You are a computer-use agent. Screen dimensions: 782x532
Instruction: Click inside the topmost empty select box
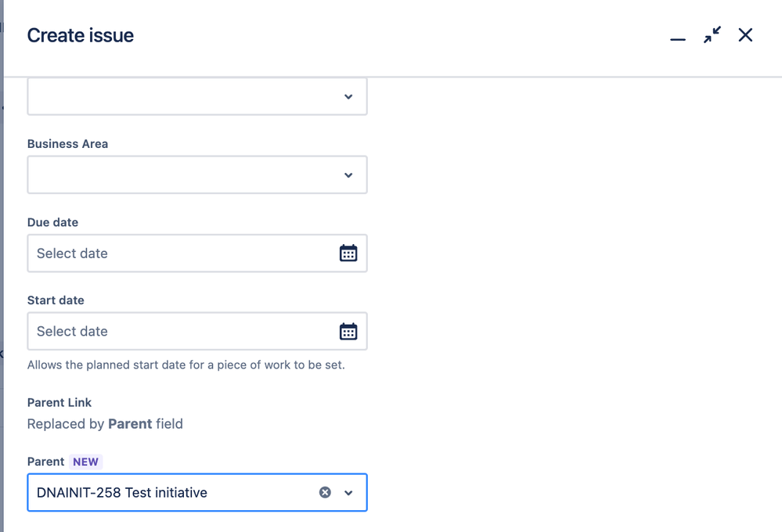click(x=197, y=96)
